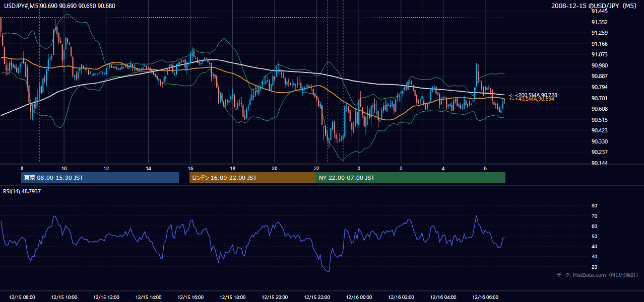This screenshot has width=644, height=302.
Task: Click the 90.980 price axis label
Action: 599,66
